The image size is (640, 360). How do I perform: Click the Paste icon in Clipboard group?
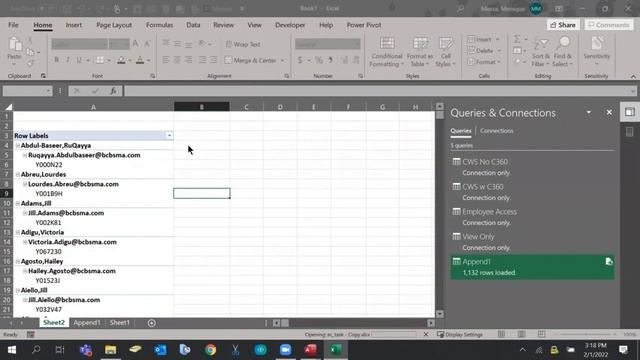pyautogui.click(x=15, y=44)
